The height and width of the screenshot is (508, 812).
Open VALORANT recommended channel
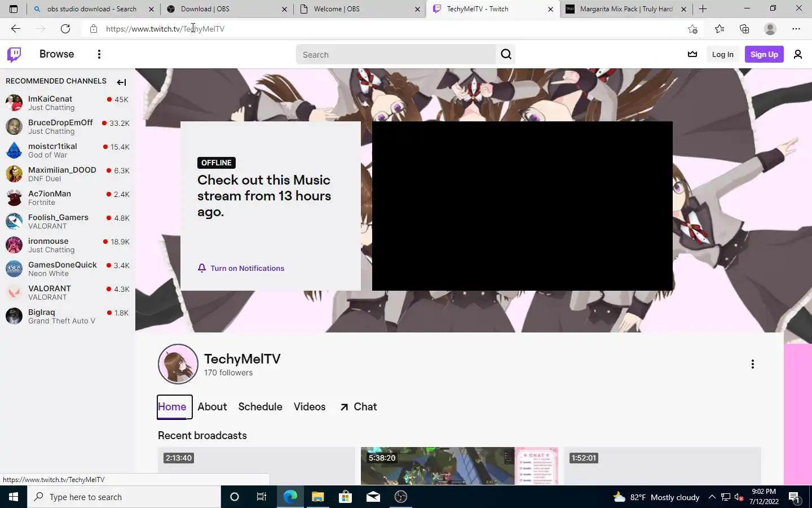[x=68, y=292]
